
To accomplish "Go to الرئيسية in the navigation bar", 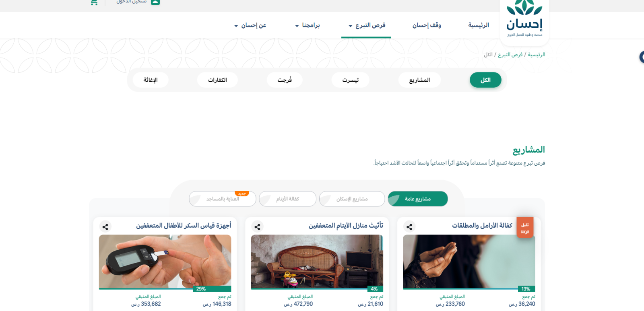I will coord(479,25).
